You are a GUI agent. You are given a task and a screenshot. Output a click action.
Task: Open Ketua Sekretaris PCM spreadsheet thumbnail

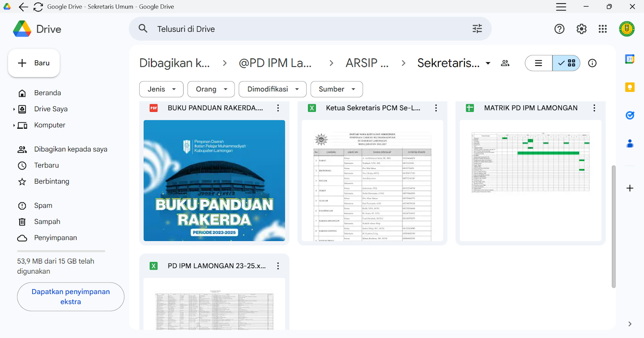point(372,181)
